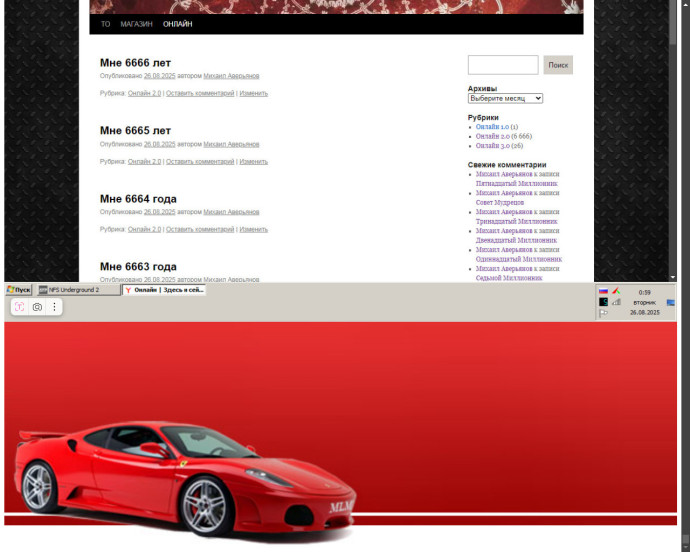
Task: Open the comment link Пятнадцатый Миллионник
Action: (x=517, y=184)
